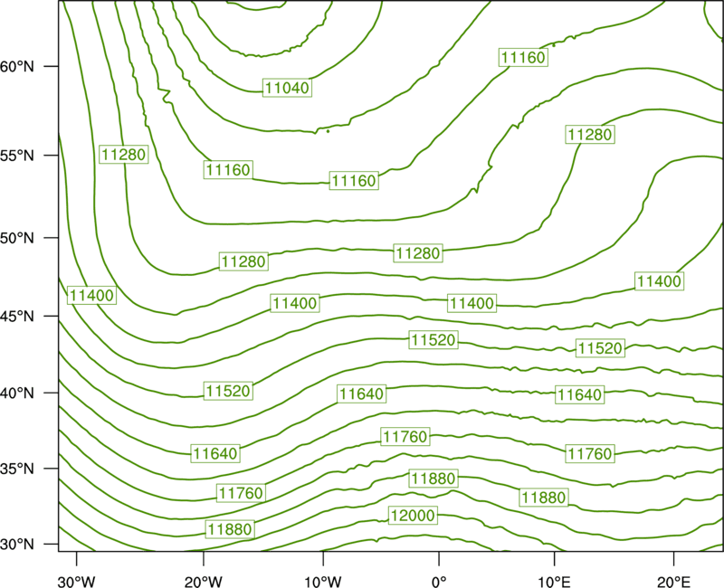Click the westernmost 11880 contour label
724x588 pixels.
[230, 529]
